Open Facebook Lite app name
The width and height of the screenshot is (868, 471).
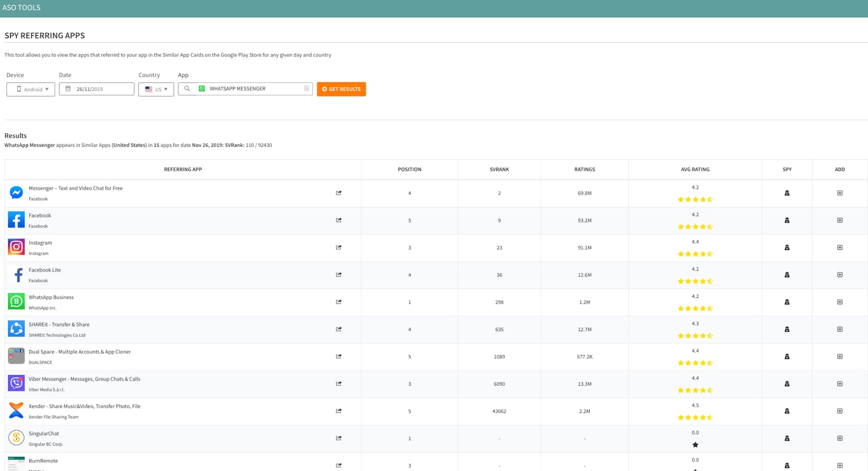pyautogui.click(x=44, y=270)
